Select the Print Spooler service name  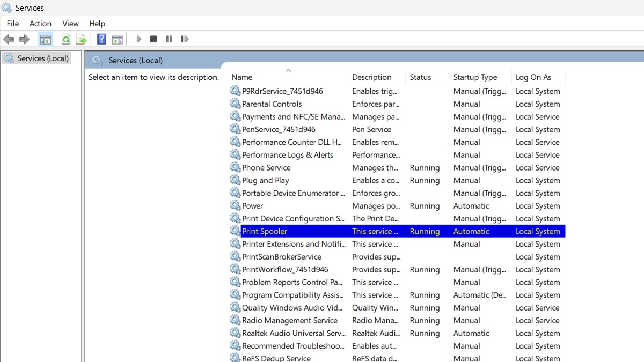coord(265,231)
